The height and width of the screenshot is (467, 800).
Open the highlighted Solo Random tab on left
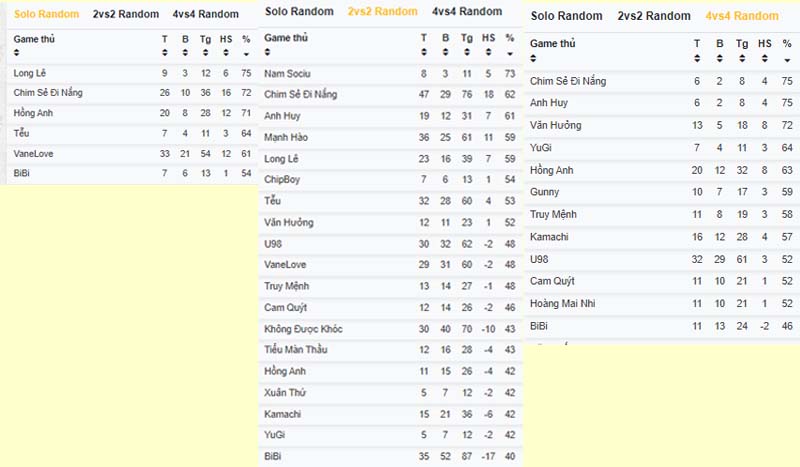(x=46, y=14)
